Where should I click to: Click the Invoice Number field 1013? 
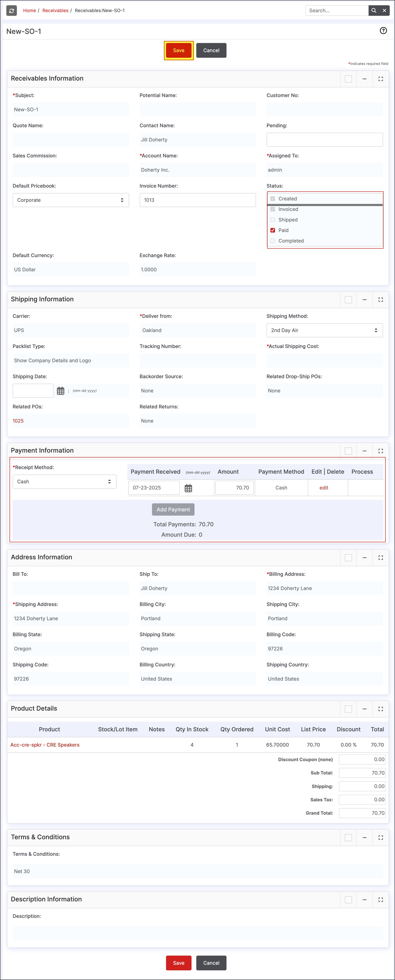pyautogui.click(x=198, y=200)
